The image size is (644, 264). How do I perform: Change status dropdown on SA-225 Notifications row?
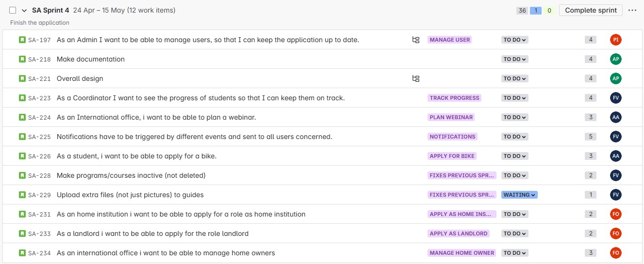pos(514,137)
